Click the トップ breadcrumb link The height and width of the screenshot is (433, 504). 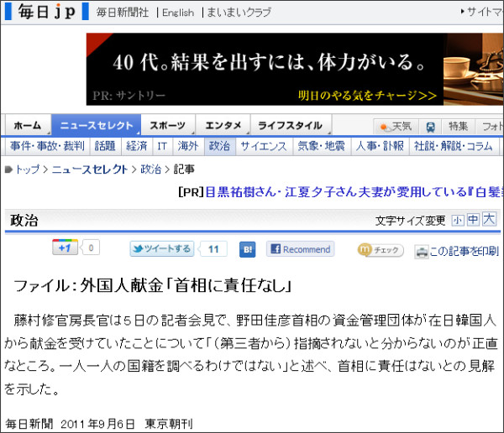28,170
